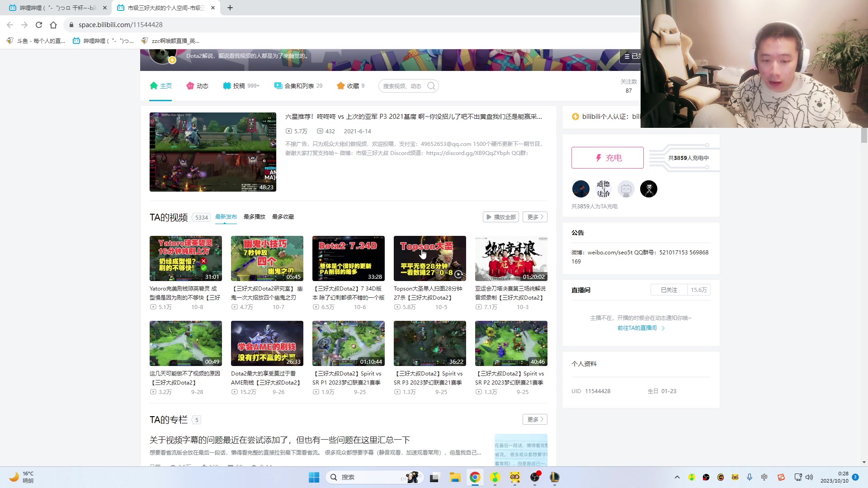Image resolution: width=868 pixels, height=488 pixels.
Task: Open the 幽鬼小技巧 05:45 video thumbnail
Action: point(267,258)
